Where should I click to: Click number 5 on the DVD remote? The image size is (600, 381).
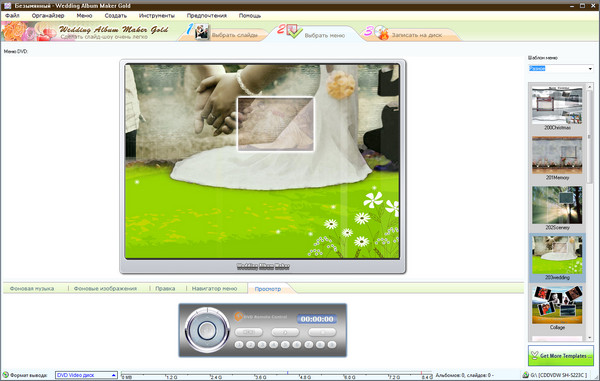285,345
